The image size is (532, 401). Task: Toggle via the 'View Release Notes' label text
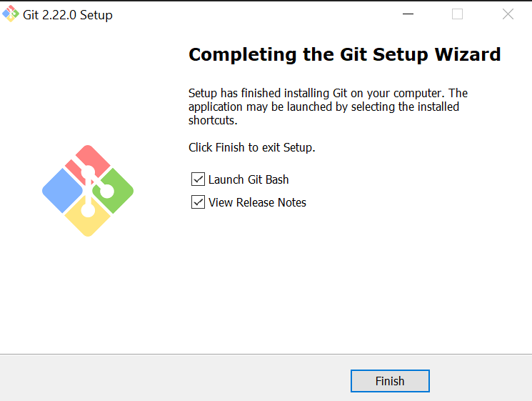(x=257, y=202)
